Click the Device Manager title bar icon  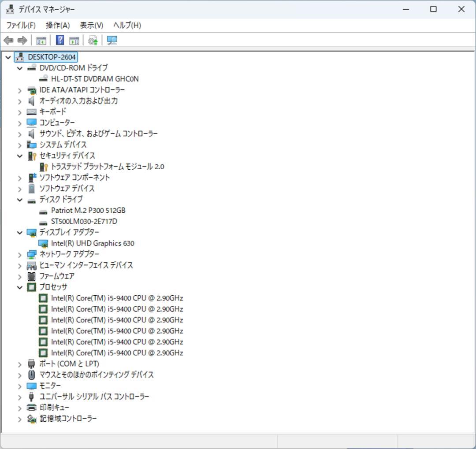[9, 9]
